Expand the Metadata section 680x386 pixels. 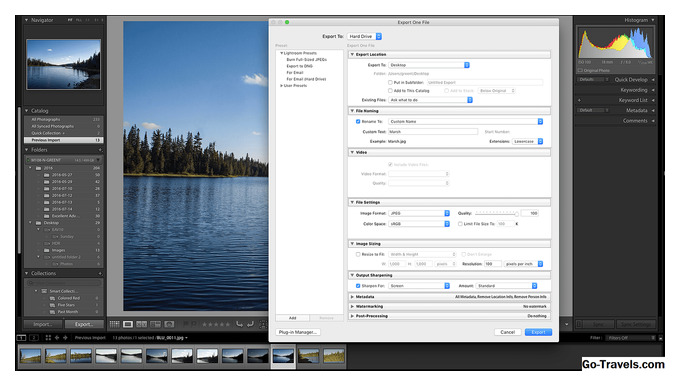click(x=352, y=297)
